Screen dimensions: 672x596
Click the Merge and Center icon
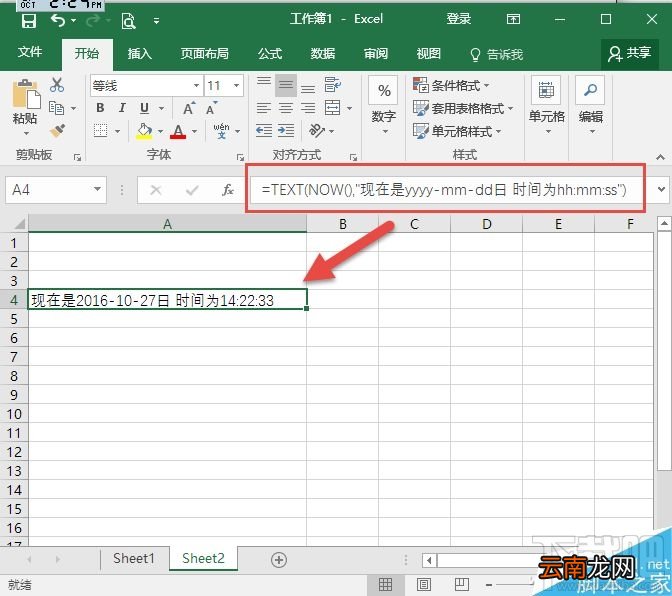pos(333,108)
